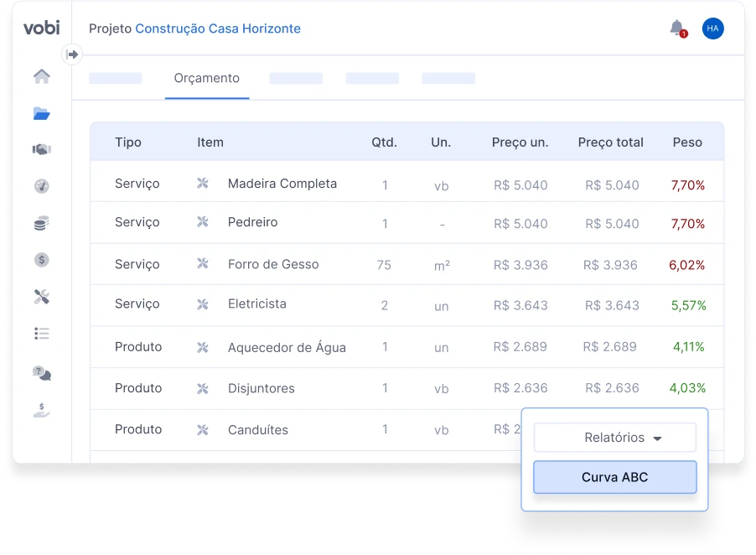Open the hand holding dollar icon
This screenshot has height=555, width=756.
tap(41, 410)
